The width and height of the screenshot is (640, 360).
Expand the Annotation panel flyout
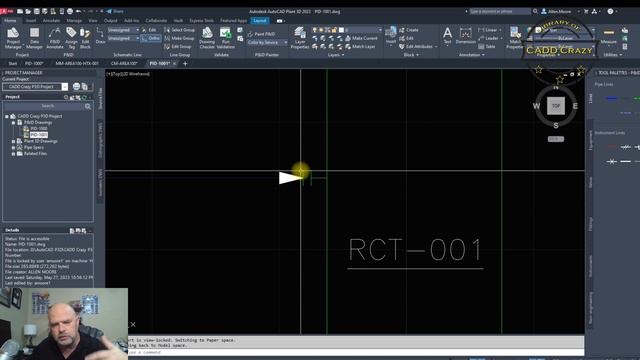tap(471, 55)
